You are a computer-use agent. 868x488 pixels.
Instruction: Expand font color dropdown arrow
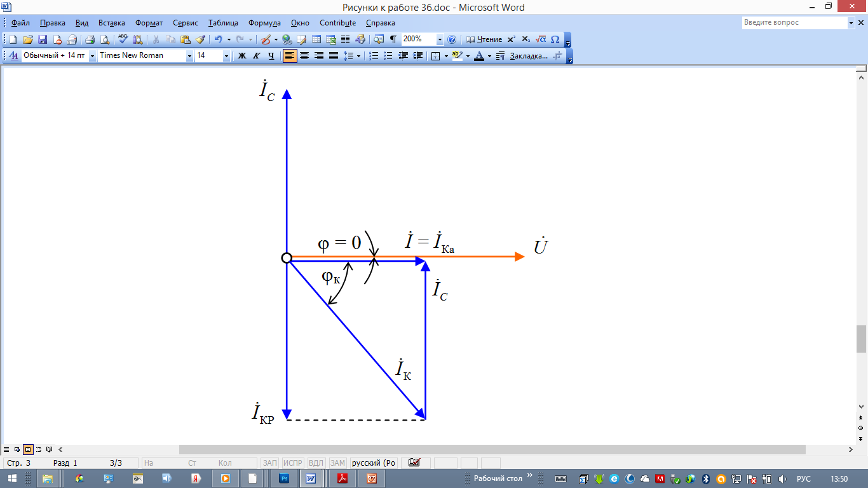[489, 56]
